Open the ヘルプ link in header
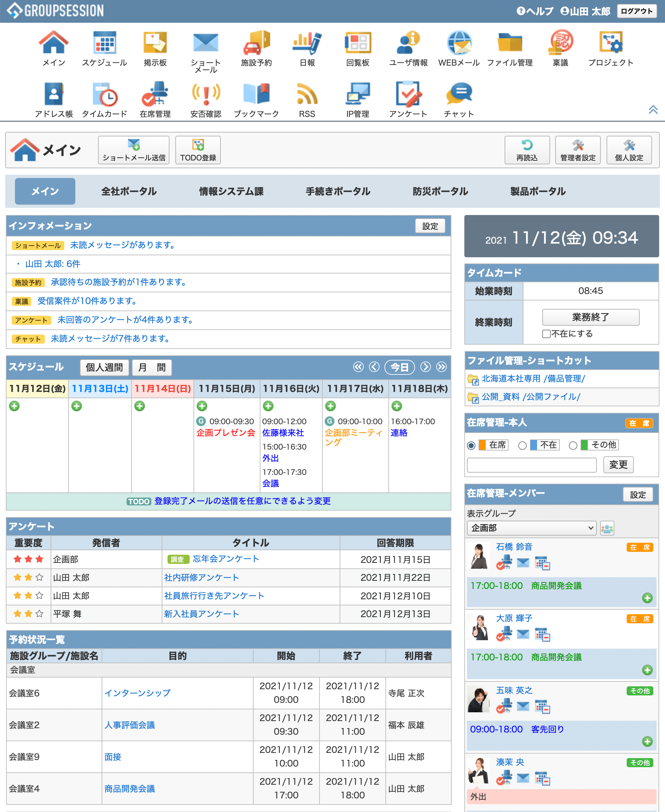The height and width of the screenshot is (812, 665). tap(535, 11)
